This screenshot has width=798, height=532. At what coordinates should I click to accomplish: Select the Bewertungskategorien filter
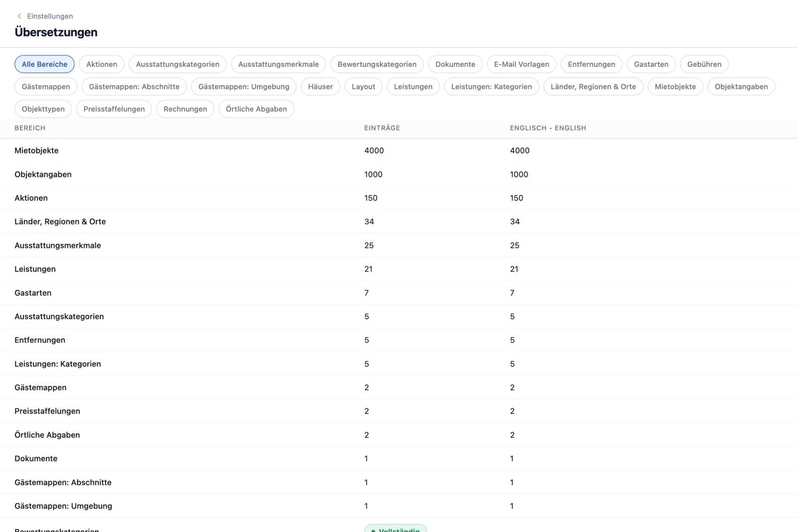point(377,64)
